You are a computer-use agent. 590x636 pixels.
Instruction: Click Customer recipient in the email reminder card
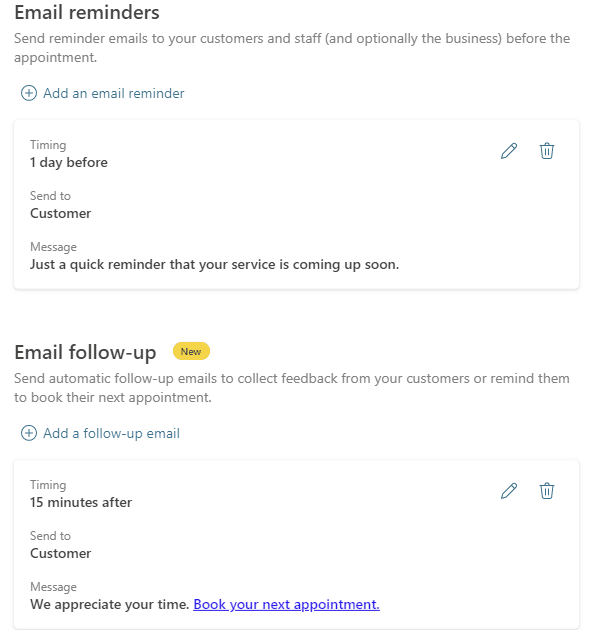pos(61,213)
